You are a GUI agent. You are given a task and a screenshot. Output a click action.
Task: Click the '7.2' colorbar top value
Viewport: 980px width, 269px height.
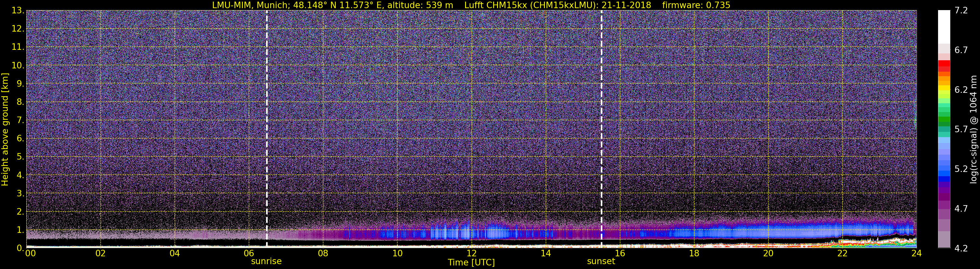961,11
